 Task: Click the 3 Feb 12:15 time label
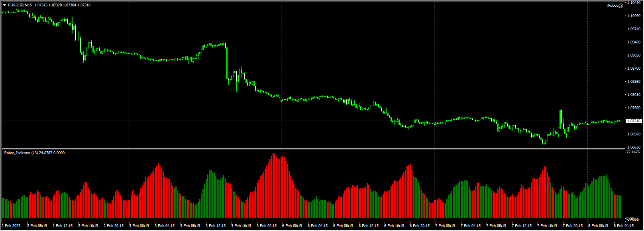tap(216, 226)
